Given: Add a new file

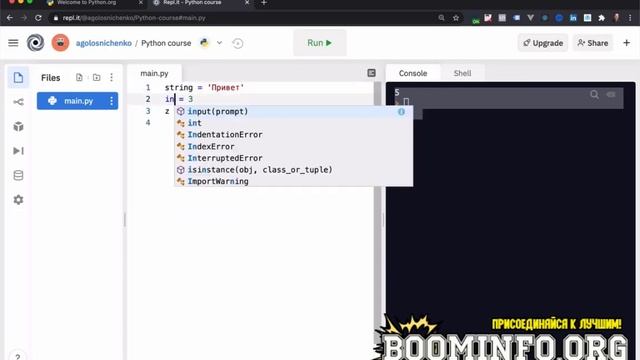Looking at the screenshot, I should click(x=79, y=77).
